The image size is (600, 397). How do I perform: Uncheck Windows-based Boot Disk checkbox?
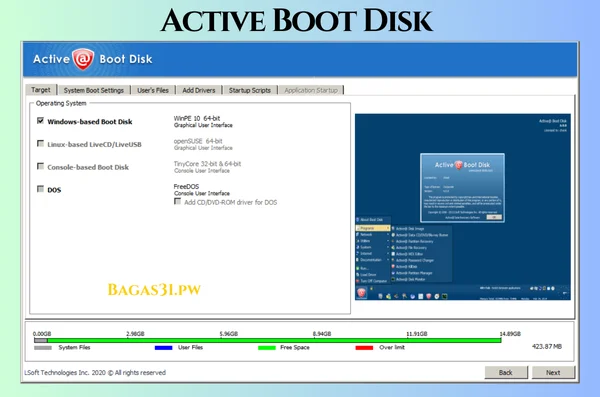point(40,121)
